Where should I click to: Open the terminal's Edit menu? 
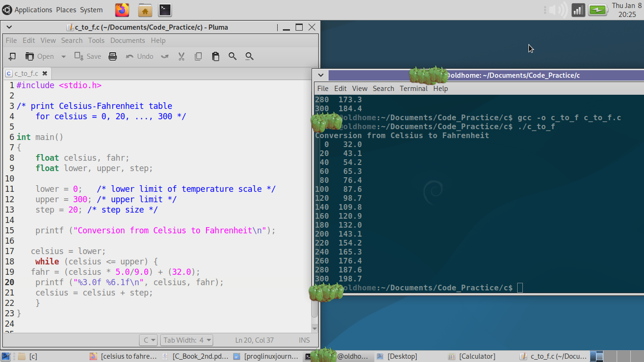(340, 89)
